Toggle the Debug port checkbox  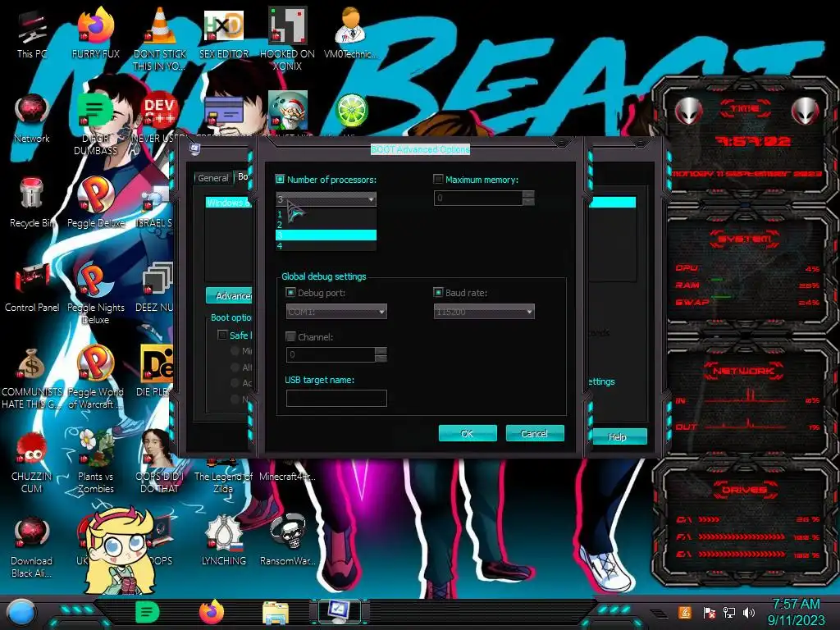point(290,293)
